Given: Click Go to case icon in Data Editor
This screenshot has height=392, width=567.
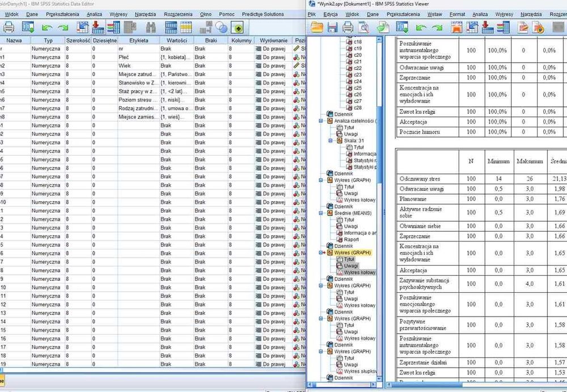Looking at the screenshot, I should 82,27.
